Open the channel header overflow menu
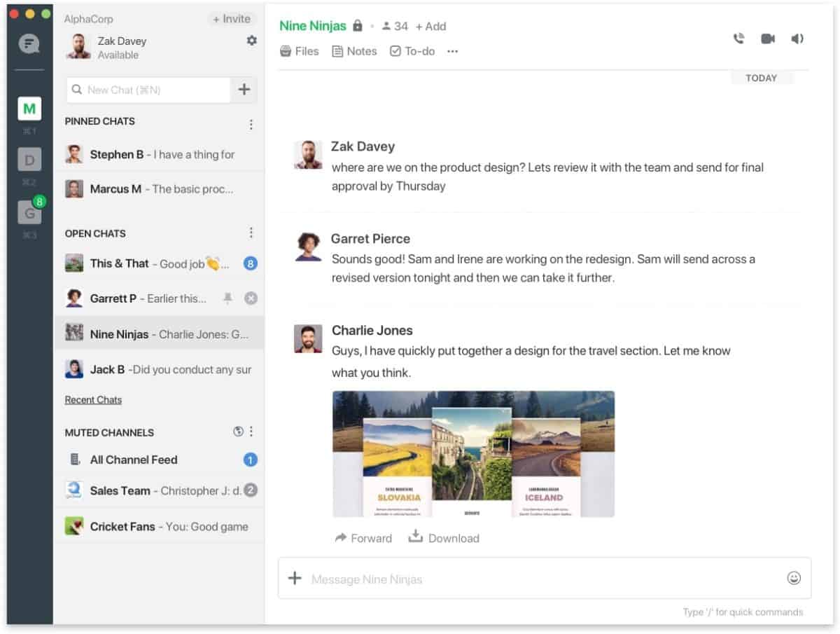 451,51
